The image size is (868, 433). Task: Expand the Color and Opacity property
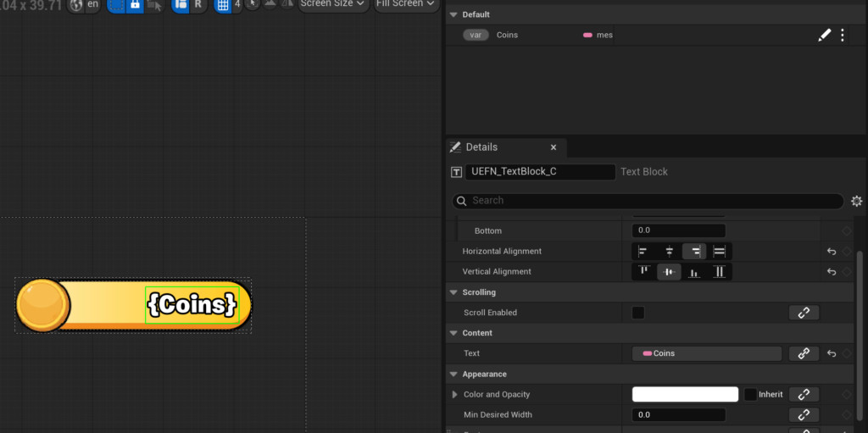click(455, 395)
